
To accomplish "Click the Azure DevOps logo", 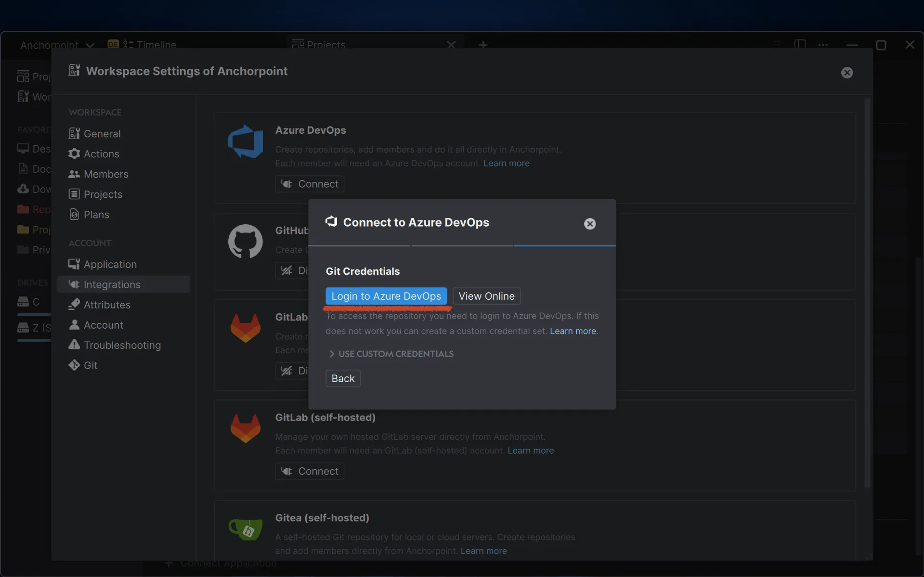I will tap(246, 141).
